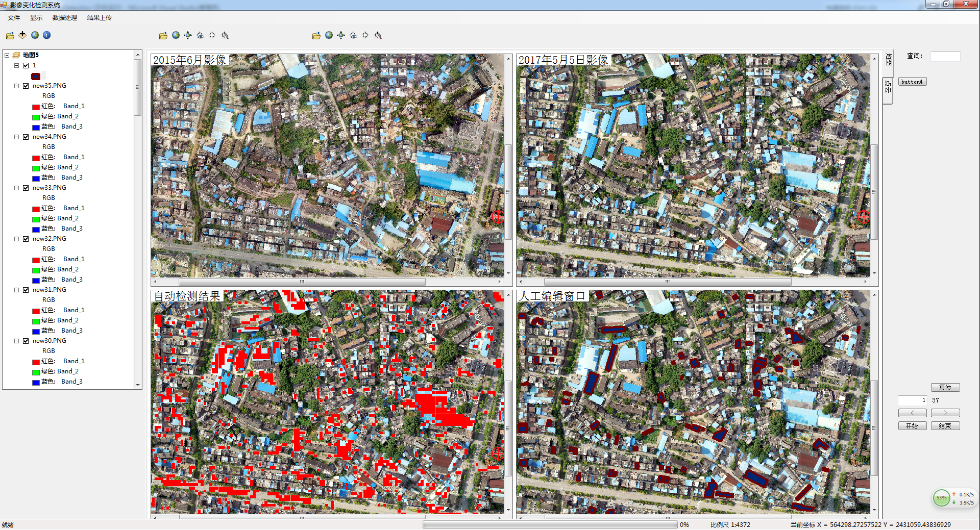Image resolution: width=980 pixels, height=530 pixels.
Task: Click the 当前坐标 coordinates readout
Action: tap(871, 524)
